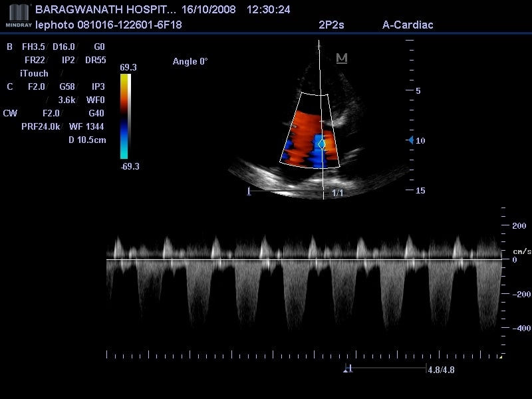The height and width of the screenshot is (399, 532).
Task: Click the small corner marker ending the time scale
Action: pos(500,356)
